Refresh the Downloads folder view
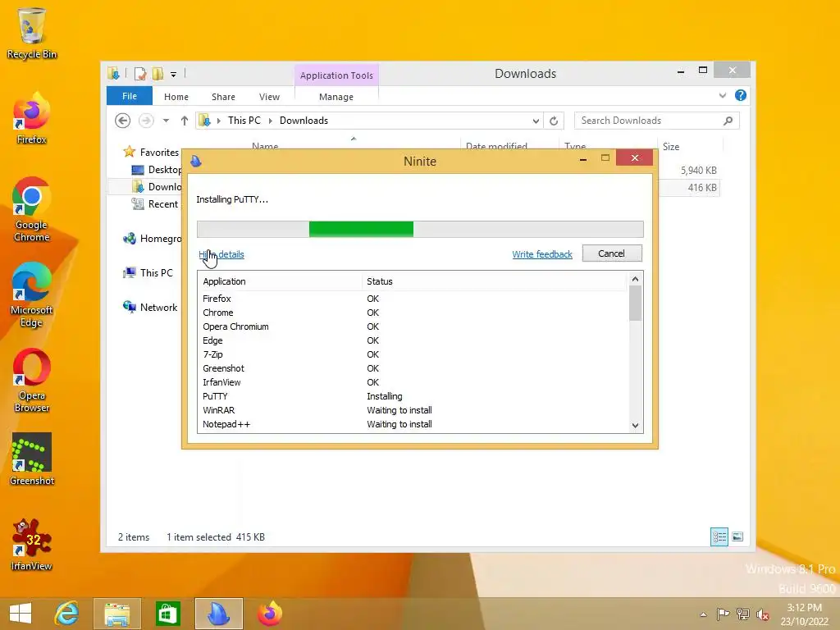840x630 pixels. 554,121
